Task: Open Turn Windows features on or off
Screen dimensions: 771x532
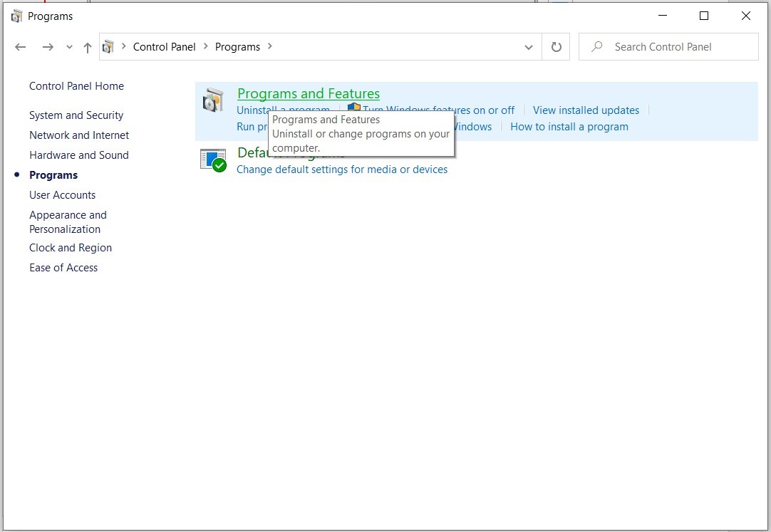Action: 438,110
